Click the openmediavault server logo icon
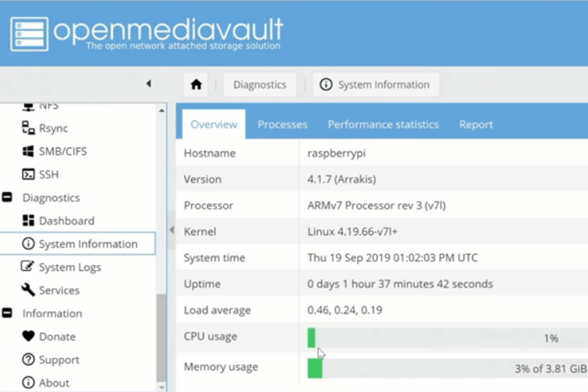The image size is (588, 392). 29,34
